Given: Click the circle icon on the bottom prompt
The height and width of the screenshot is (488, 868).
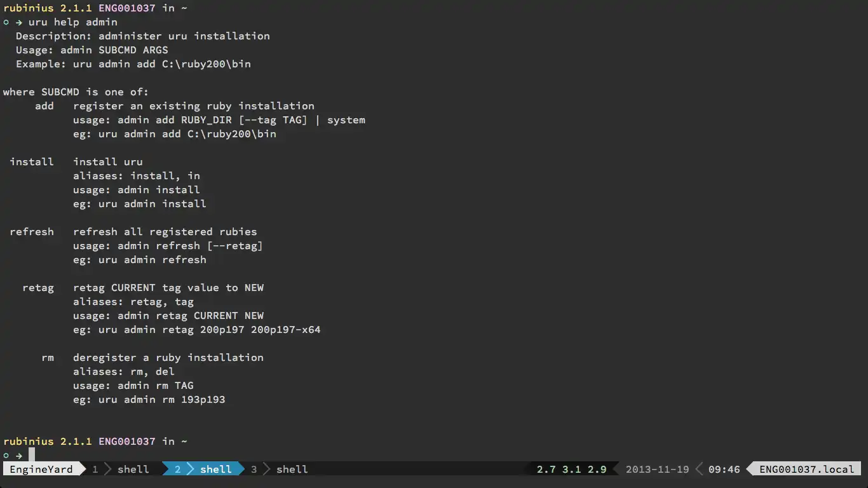Looking at the screenshot, I should click(x=6, y=456).
